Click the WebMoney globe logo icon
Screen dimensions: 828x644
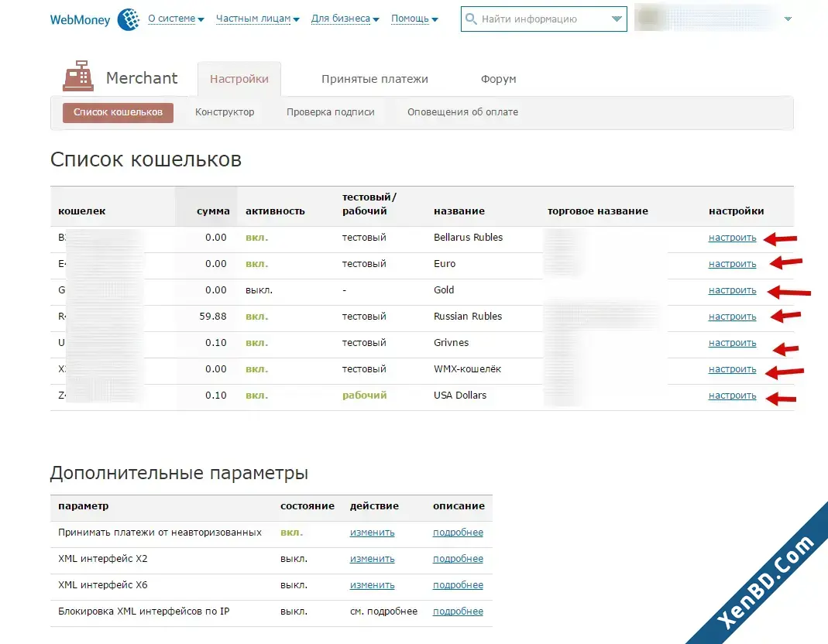pos(129,19)
